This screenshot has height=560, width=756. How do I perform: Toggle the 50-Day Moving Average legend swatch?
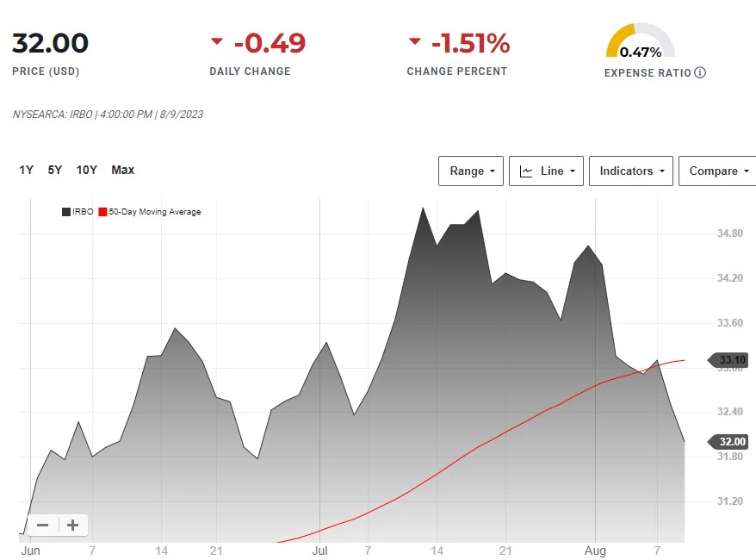pos(102,212)
